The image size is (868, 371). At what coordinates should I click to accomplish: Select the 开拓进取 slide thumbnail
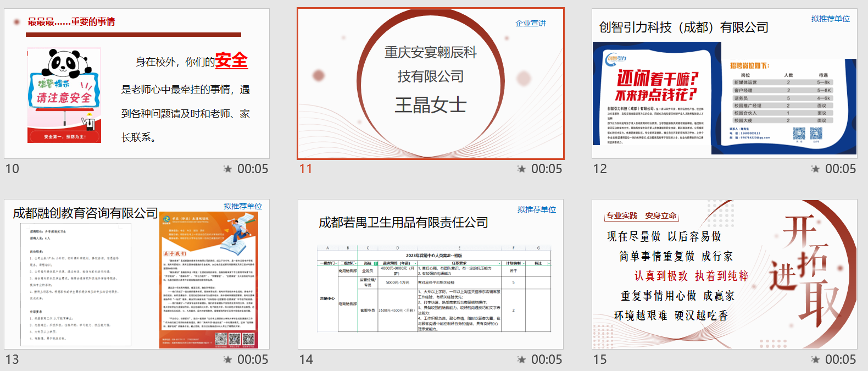click(x=724, y=274)
